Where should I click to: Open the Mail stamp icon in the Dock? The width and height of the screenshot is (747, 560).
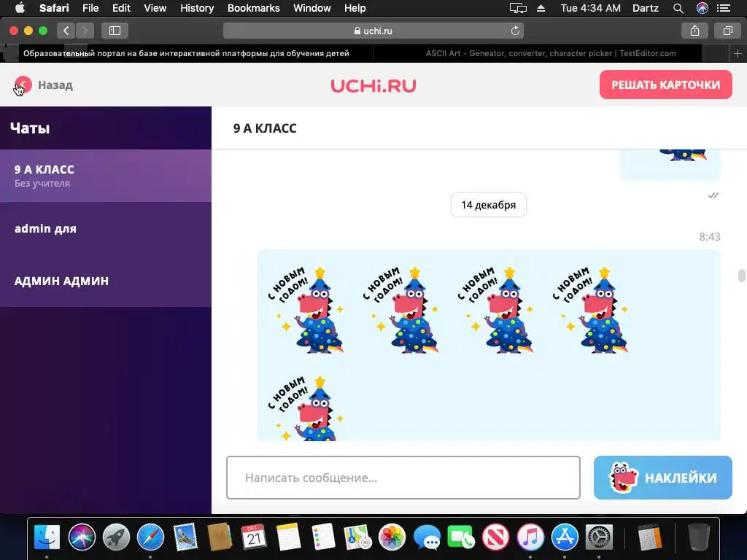point(185,537)
